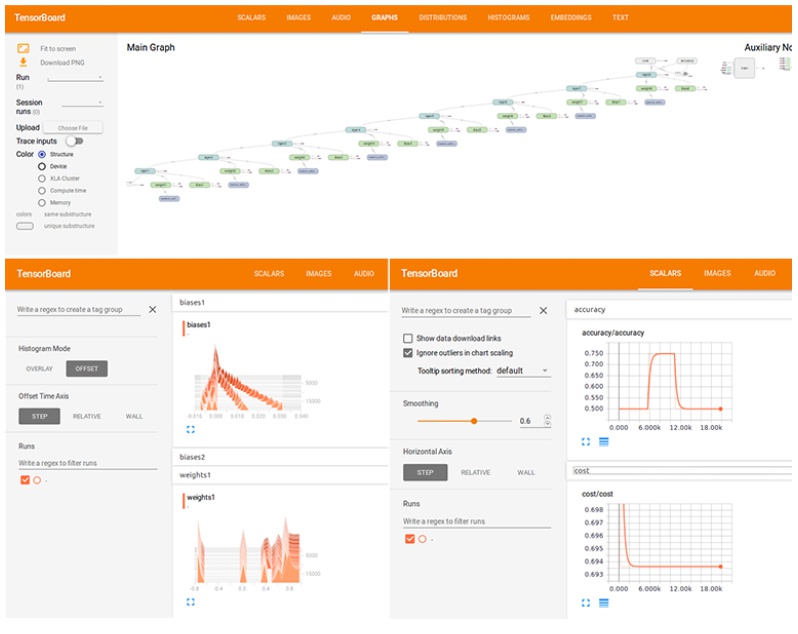Set Histogram Mode to OFFSET

tap(87, 368)
